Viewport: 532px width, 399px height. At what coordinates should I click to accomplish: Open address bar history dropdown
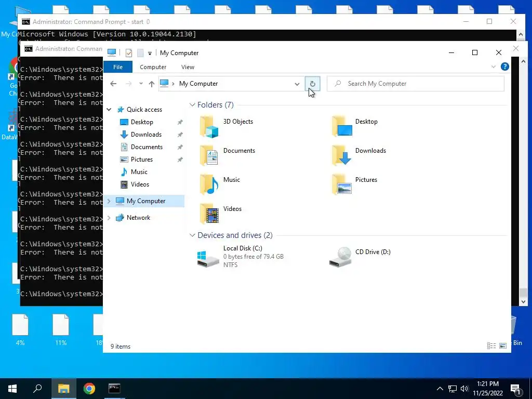[x=297, y=84]
